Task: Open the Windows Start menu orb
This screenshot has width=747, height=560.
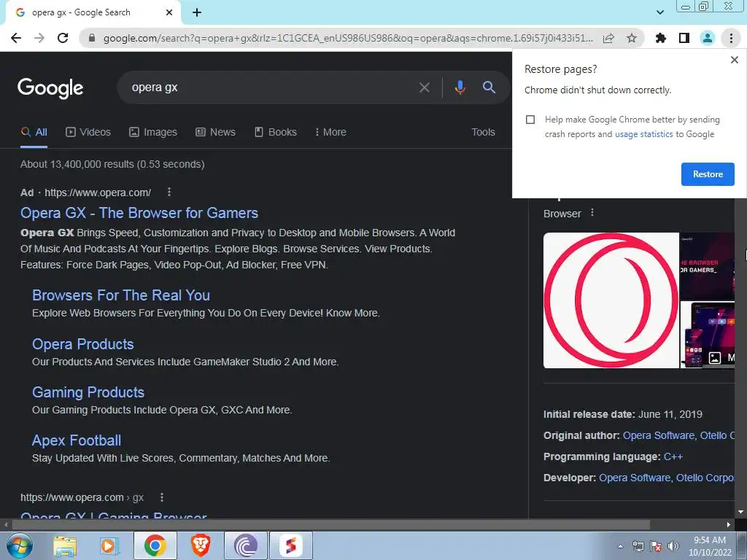Action: pyautogui.click(x=20, y=545)
